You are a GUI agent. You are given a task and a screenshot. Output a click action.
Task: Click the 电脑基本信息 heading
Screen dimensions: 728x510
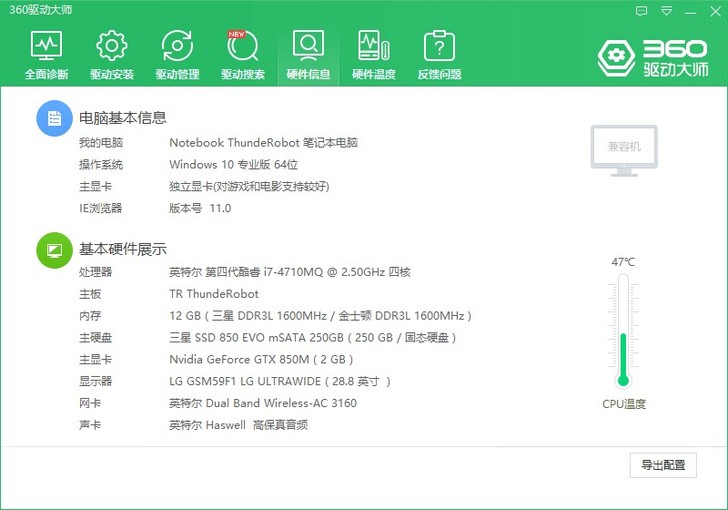coord(123,118)
